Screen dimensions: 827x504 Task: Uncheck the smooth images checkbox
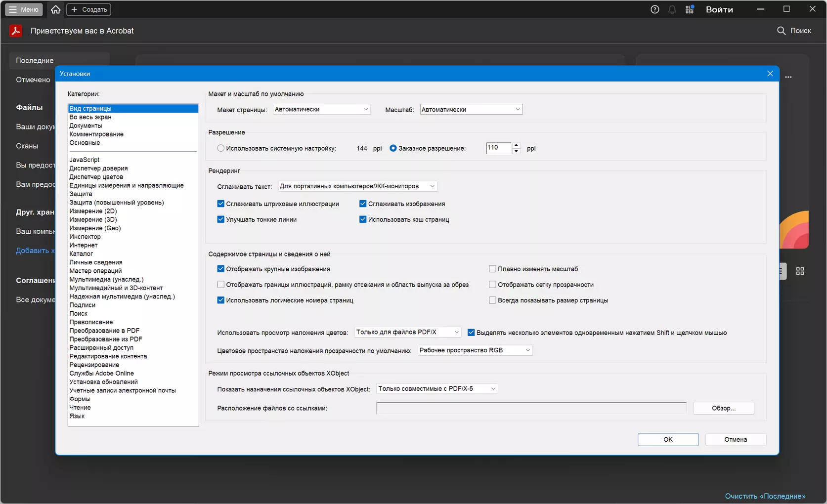[x=363, y=204]
